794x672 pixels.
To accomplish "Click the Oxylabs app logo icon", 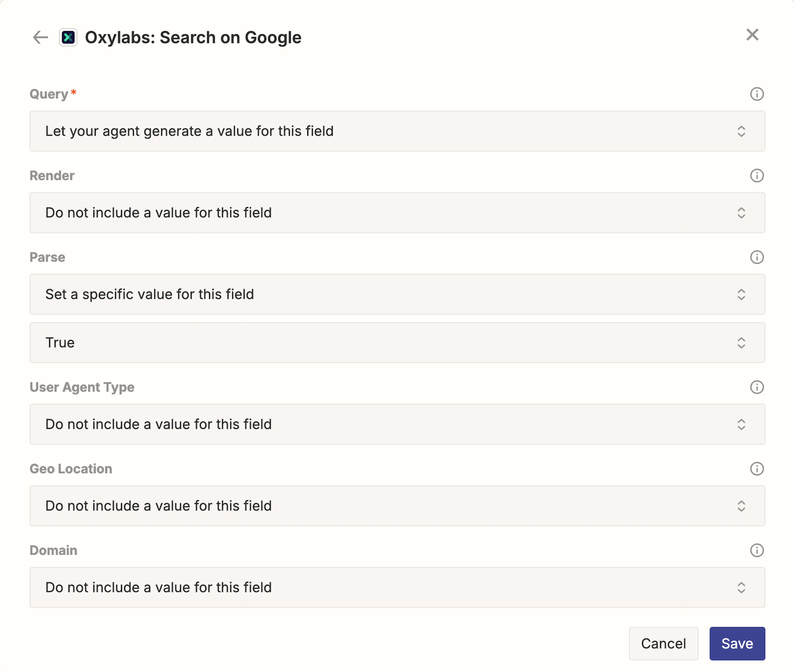I will (68, 37).
